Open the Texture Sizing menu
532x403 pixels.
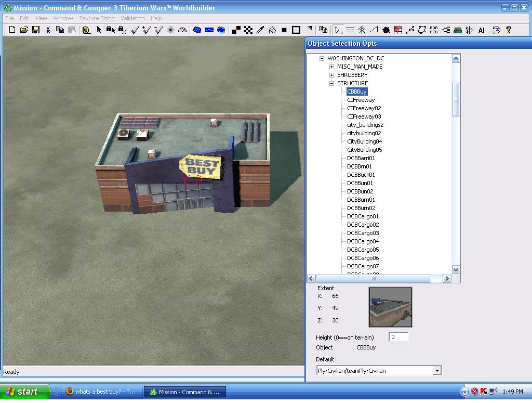tap(97, 18)
